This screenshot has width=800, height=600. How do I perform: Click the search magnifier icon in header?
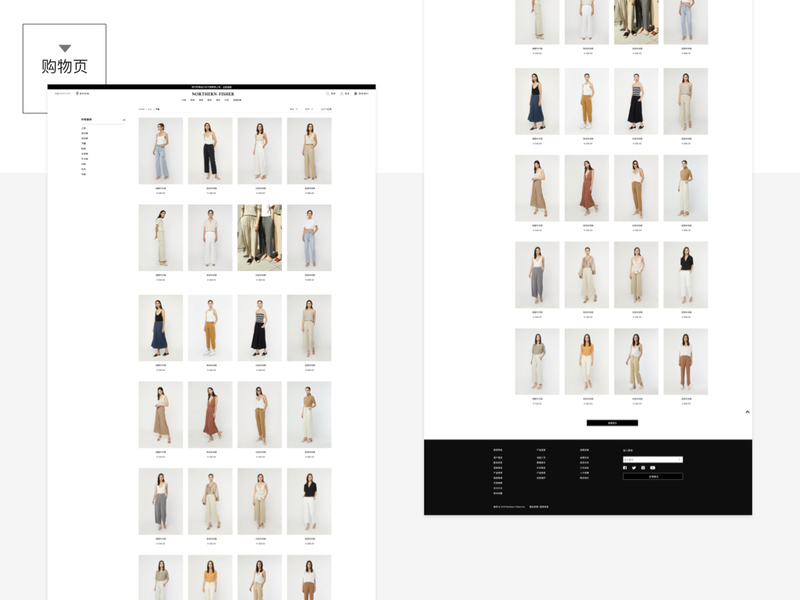(x=328, y=94)
